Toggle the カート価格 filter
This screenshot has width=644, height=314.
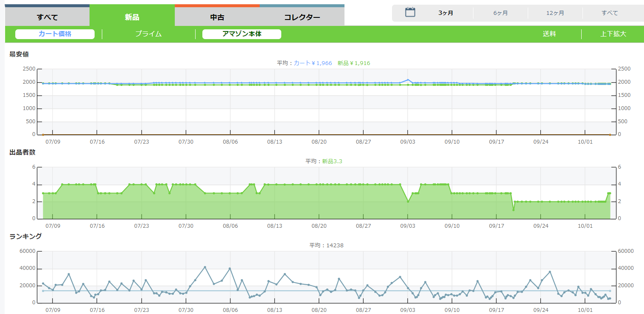55,34
